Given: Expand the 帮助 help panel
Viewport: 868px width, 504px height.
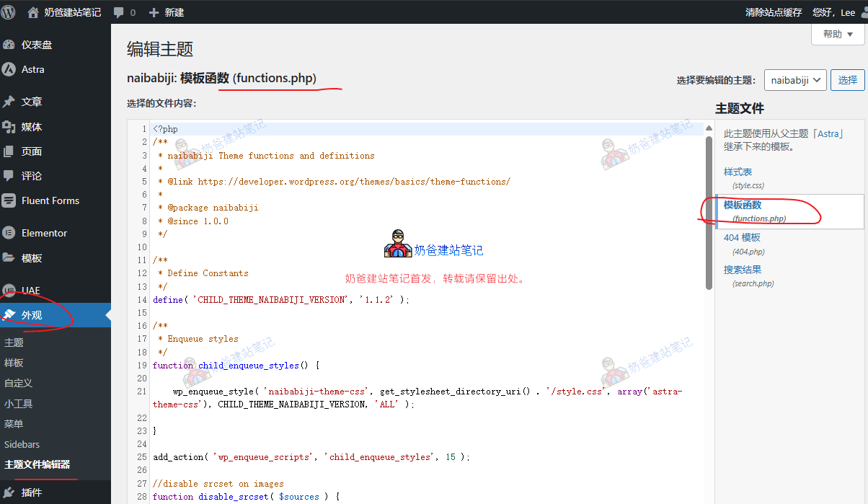Looking at the screenshot, I should pos(837,34).
